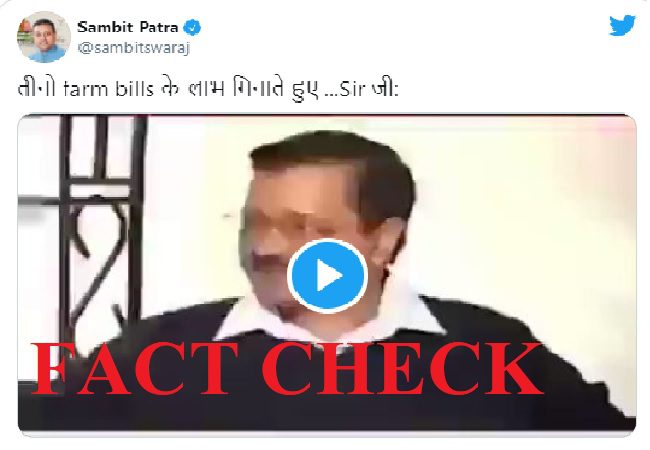This screenshot has height=450, width=650.
Task: Click the man's ear in video frame
Action: click(392, 244)
